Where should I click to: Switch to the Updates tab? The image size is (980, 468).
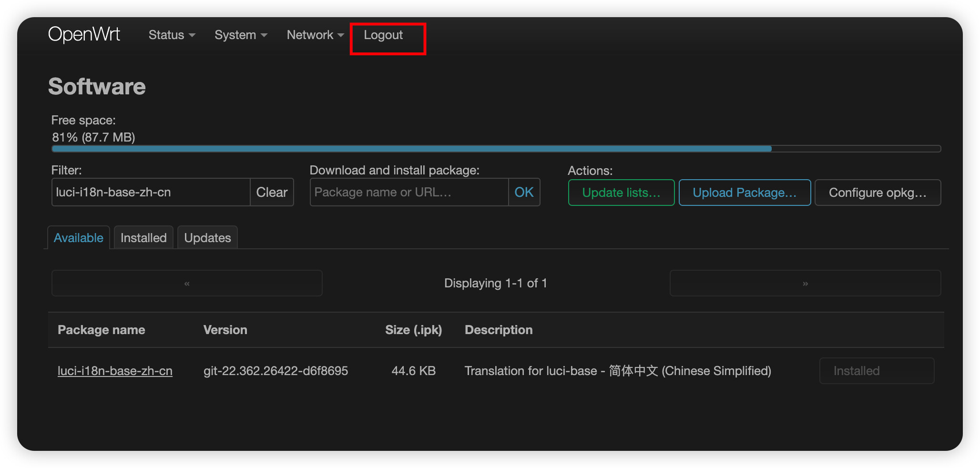click(x=207, y=237)
